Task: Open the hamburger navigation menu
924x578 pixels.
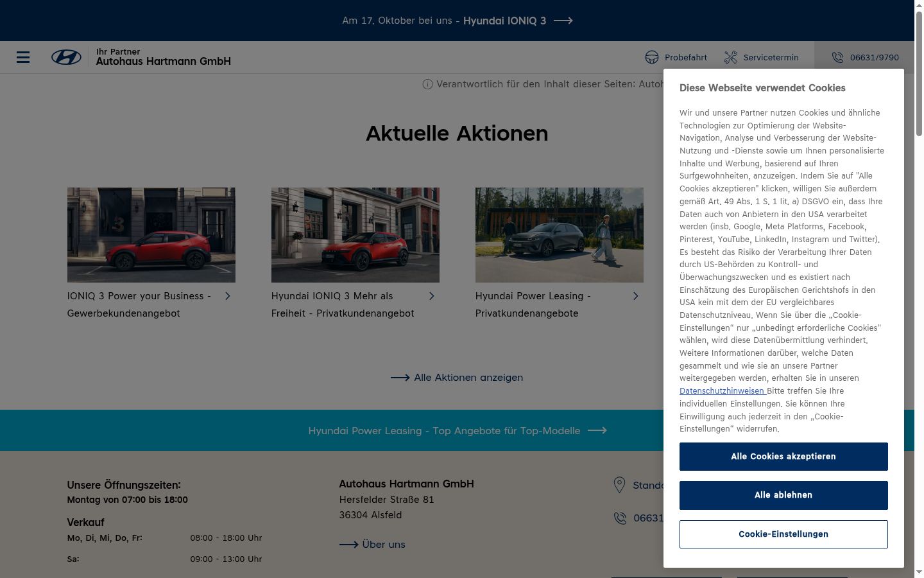Action: [x=23, y=57]
